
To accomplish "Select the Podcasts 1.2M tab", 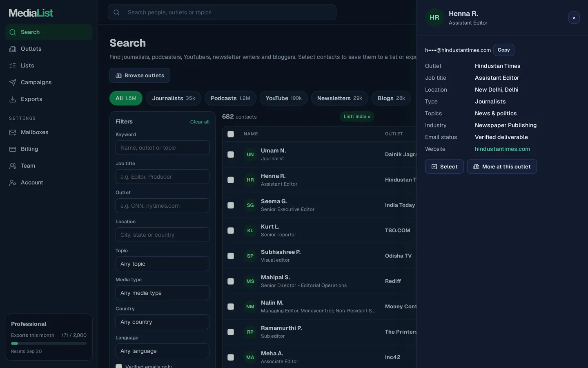I will [230, 98].
